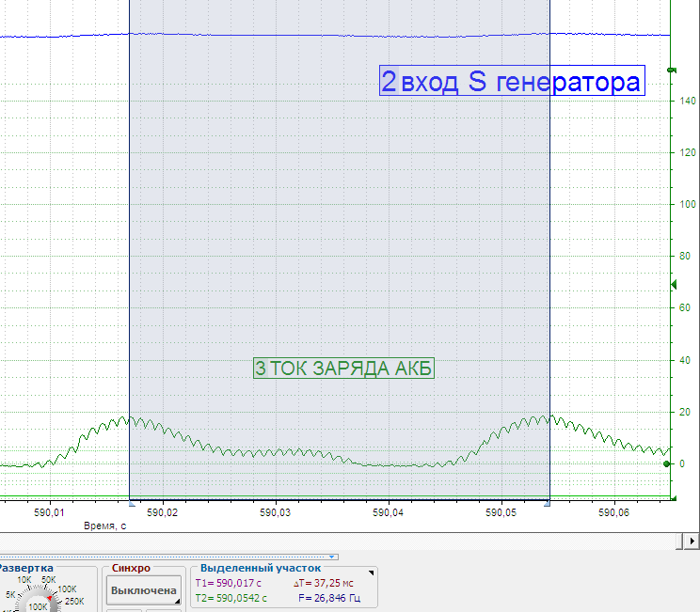Click the green triangle marker near 70 on the axis

pyautogui.click(x=674, y=284)
